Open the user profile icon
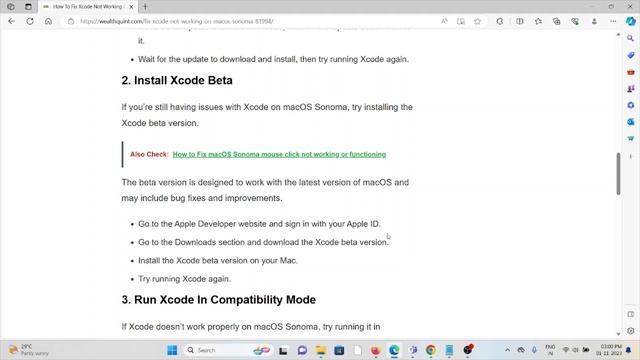The height and width of the screenshot is (360, 640). tap(594, 21)
